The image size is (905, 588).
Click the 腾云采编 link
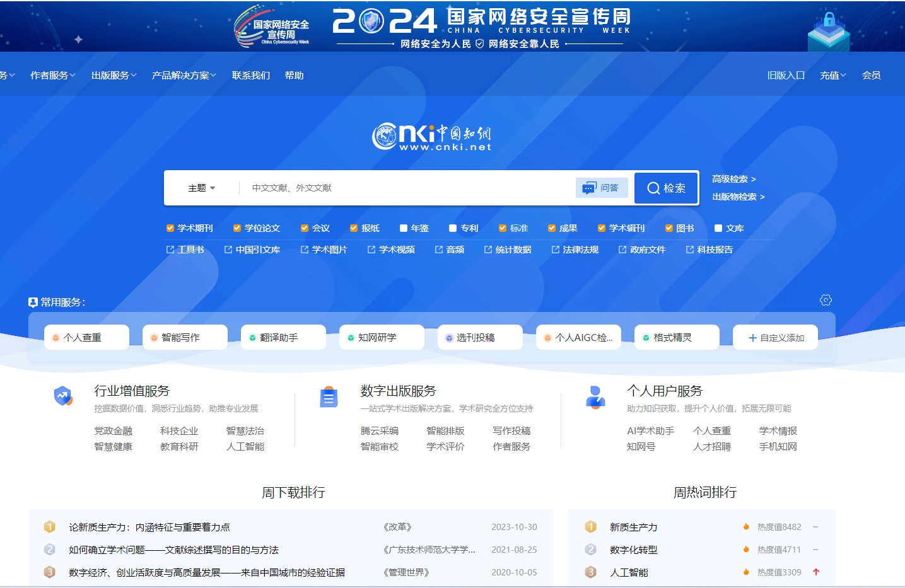(x=380, y=430)
